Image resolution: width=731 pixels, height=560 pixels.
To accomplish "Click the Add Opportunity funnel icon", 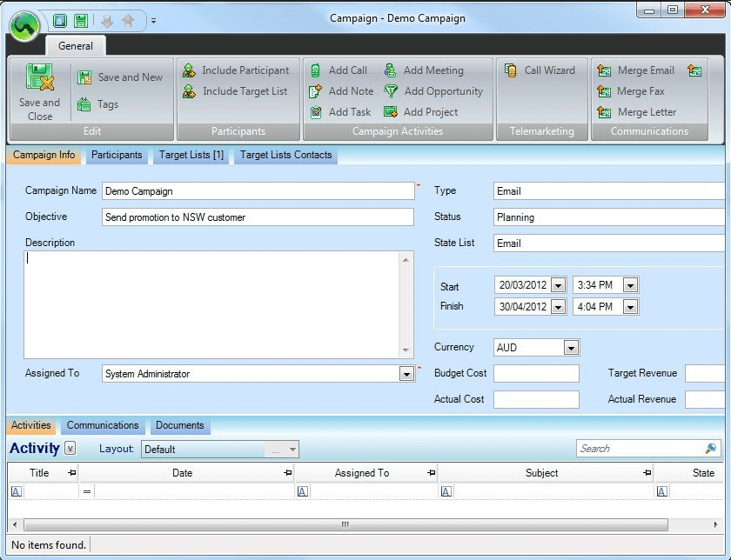I will [391, 90].
